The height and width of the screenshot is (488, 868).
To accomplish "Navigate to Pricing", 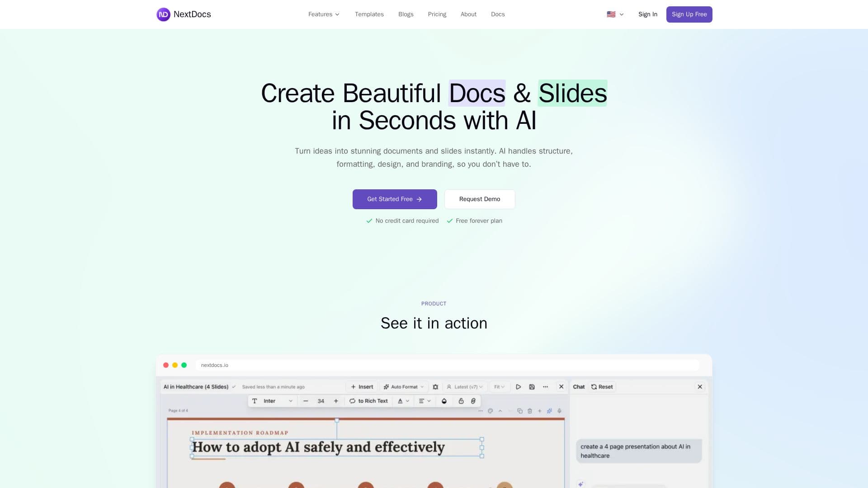I will click(437, 14).
